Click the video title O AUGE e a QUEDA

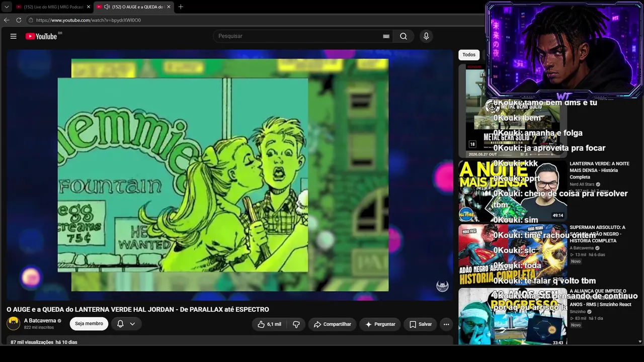[x=138, y=310]
